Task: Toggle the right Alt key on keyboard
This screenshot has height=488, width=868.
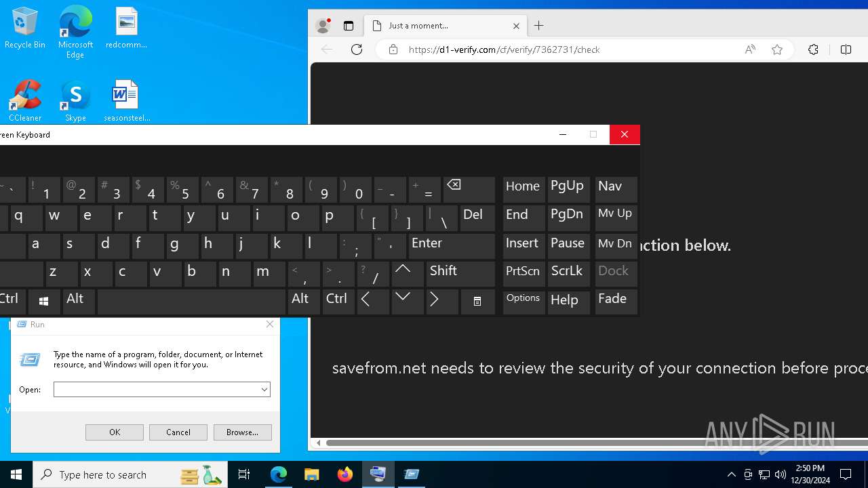Action: pyautogui.click(x=303, y=301)
